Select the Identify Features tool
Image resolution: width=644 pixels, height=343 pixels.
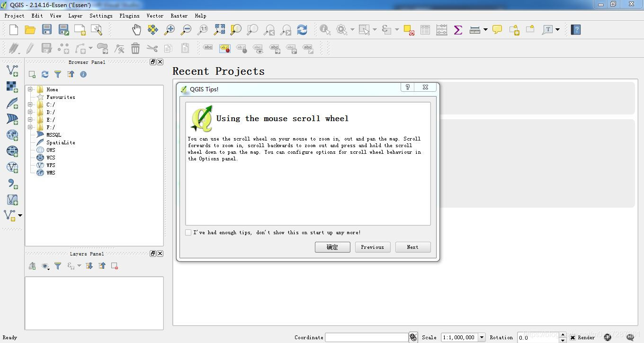[x=325, y=30]
